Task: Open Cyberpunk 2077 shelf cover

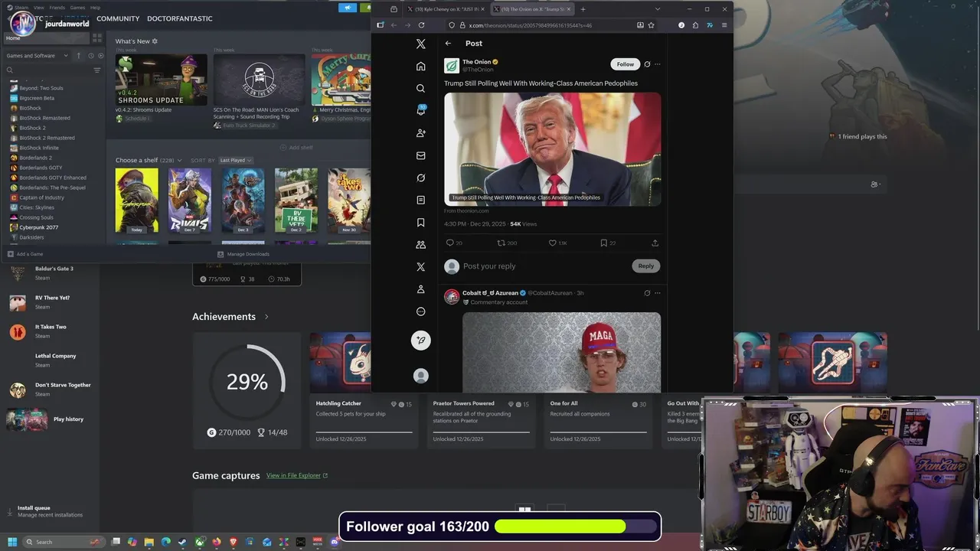Action: (136, 201)
